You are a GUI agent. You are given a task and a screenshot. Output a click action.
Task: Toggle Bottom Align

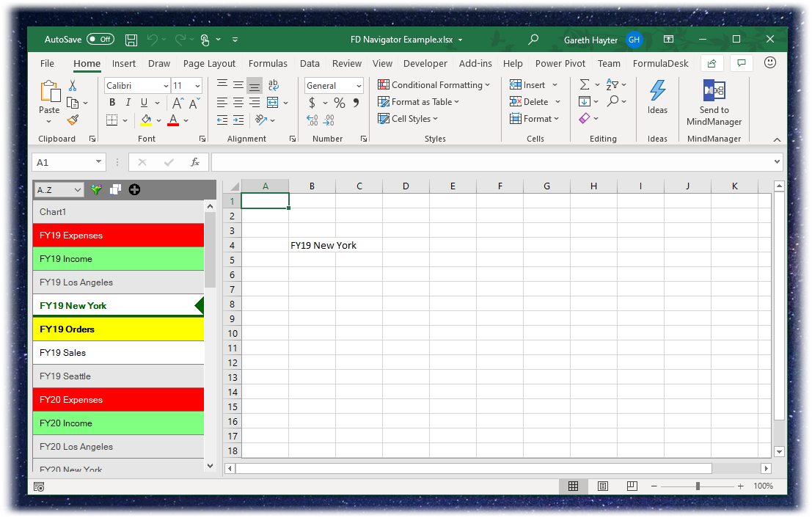(x=255, y=85)
